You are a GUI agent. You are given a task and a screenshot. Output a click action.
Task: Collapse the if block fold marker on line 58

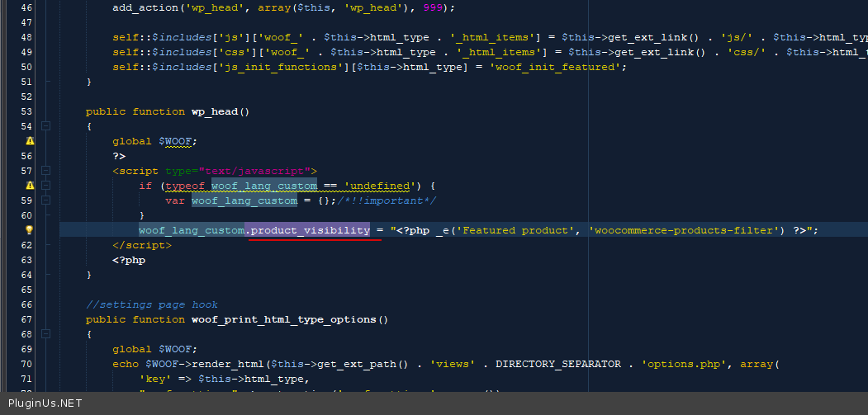point(46,186)
